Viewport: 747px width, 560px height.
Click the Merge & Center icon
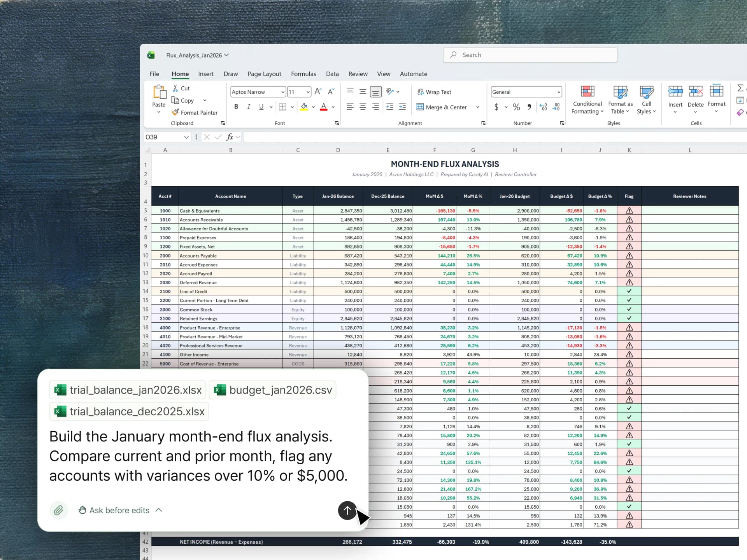pos(421,107)
